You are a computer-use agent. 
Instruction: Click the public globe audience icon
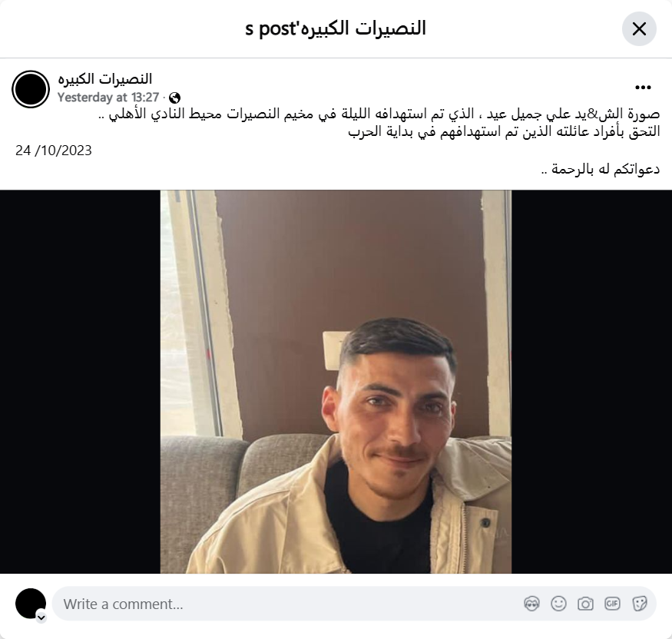click(x=174, y=98)
